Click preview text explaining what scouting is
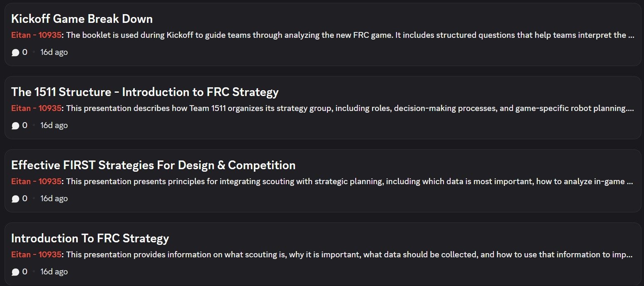This screenshot has height=286, width=644. click(x=349, y=254)
